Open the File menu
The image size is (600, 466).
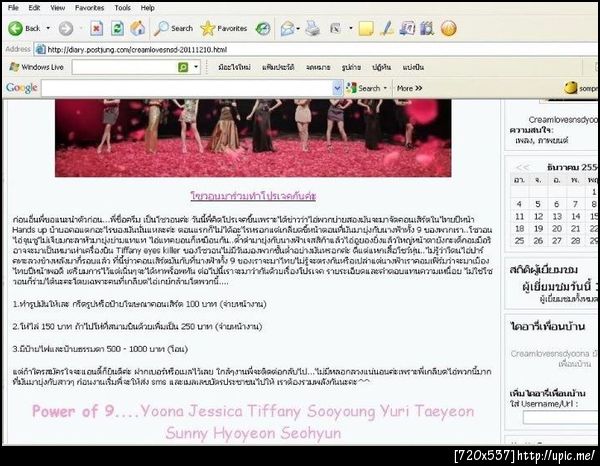coord(13,8)
